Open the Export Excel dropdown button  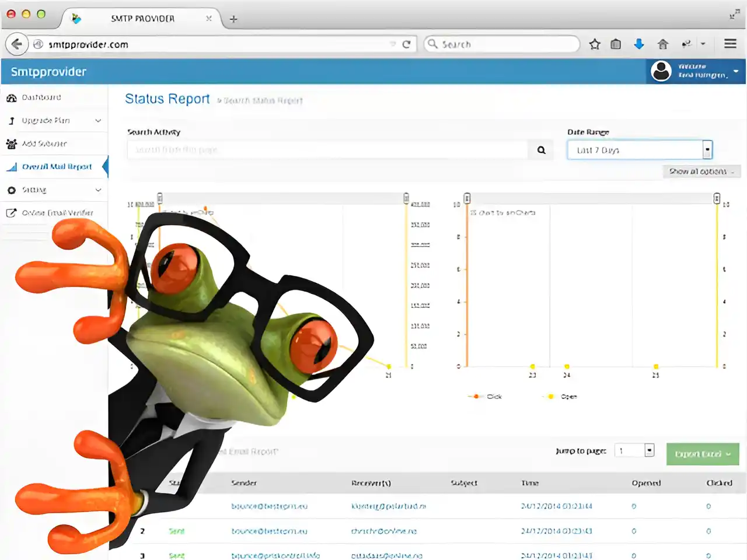pos(703,454)
